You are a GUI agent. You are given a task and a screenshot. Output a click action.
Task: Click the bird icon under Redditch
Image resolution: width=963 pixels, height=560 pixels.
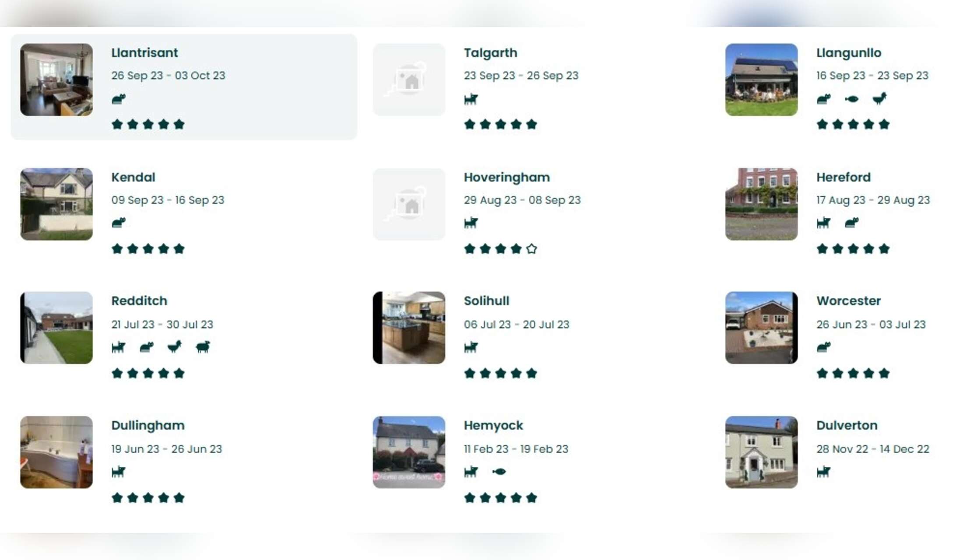[175, 347]
